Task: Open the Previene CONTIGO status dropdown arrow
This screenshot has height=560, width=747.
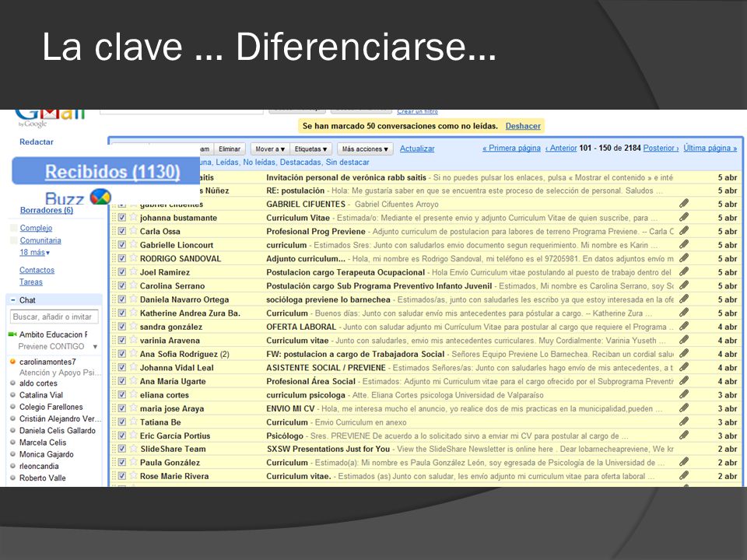Action: point(95,347)
